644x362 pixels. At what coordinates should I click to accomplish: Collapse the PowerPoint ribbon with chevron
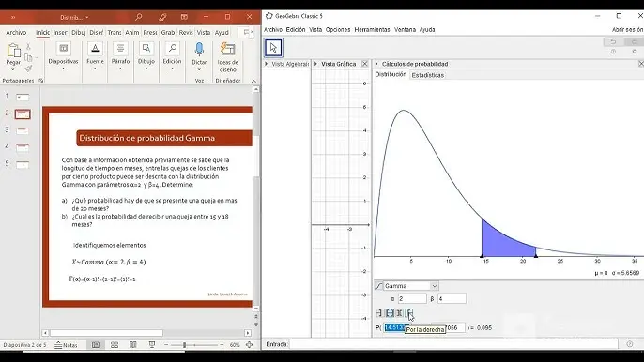(253, 81)
